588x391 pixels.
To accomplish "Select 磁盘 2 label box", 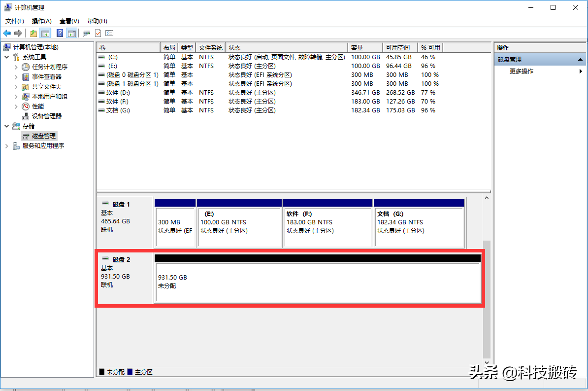I will tap(125, 278).
